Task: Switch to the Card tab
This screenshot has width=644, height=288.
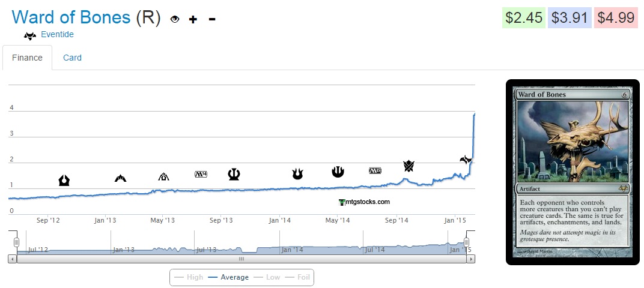Action: [72, 58]
